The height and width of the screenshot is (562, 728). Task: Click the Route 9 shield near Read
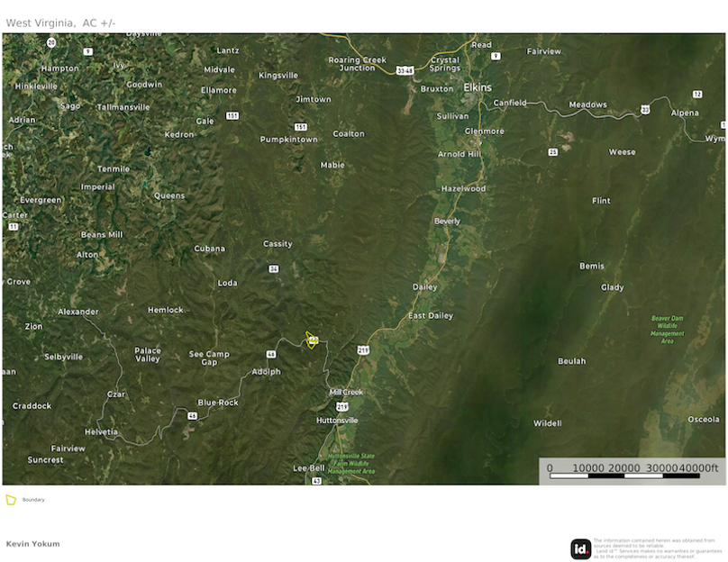[496, 56]
